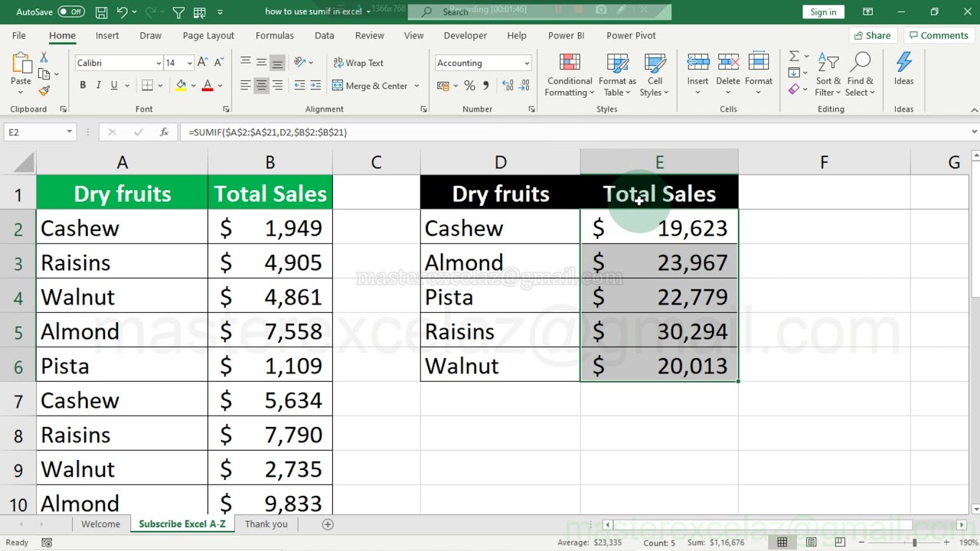
Task: Open the Conditional Formatting dropdown
Action: click(x=570, y=75)
